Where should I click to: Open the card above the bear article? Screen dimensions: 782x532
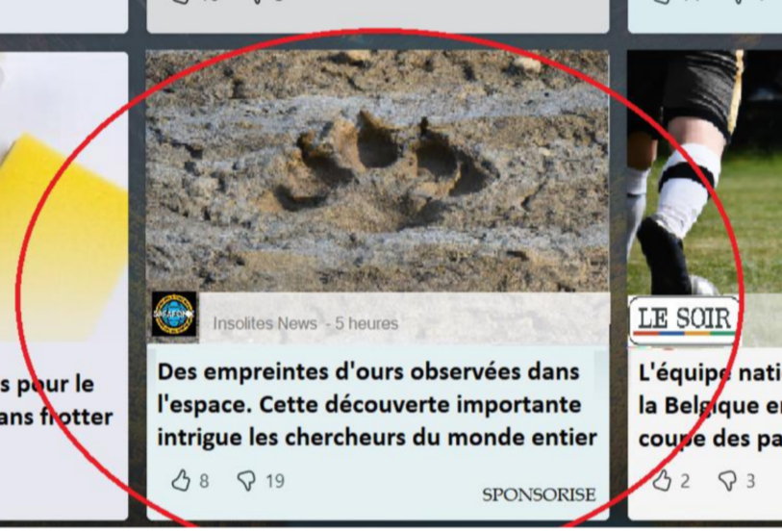tap(378, 16)
